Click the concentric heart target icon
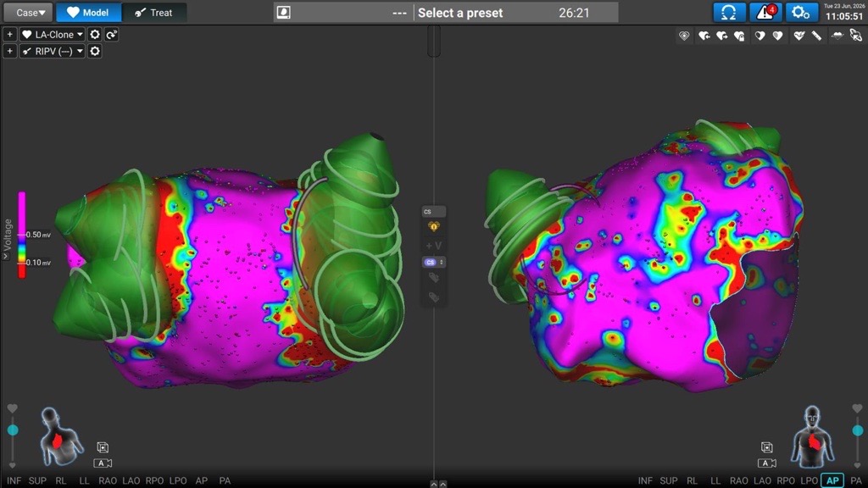Viewport: 868px width, 488px height. (684, 36)
